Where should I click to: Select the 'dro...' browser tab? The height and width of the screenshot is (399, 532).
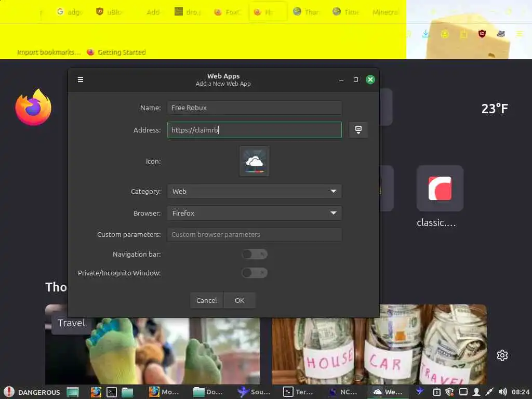[188, 12]
